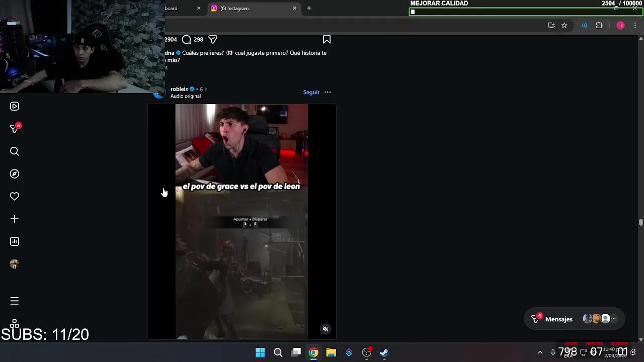Click the blue sound-waves extension icon

[x=584, y=25]
